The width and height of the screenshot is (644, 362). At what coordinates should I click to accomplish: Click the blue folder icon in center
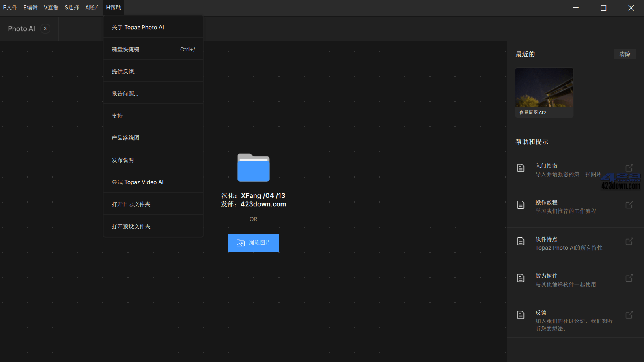(x=254, y=167)
